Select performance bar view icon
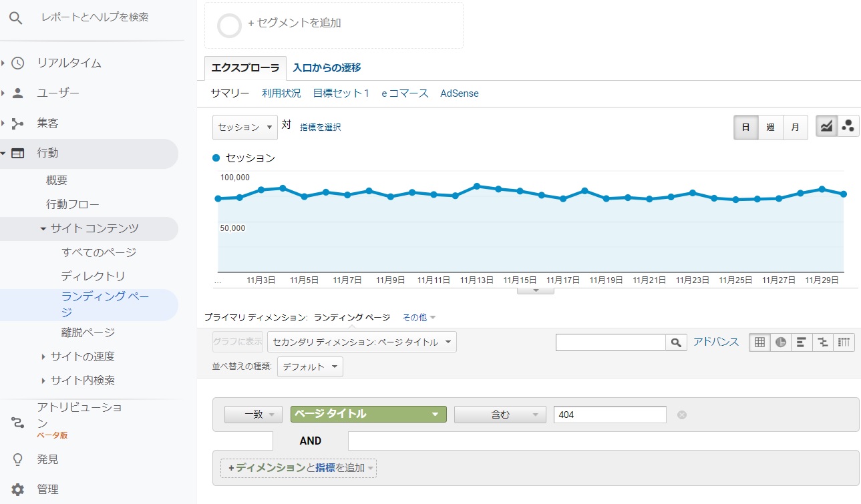861x504 pixels. [802, 342]
